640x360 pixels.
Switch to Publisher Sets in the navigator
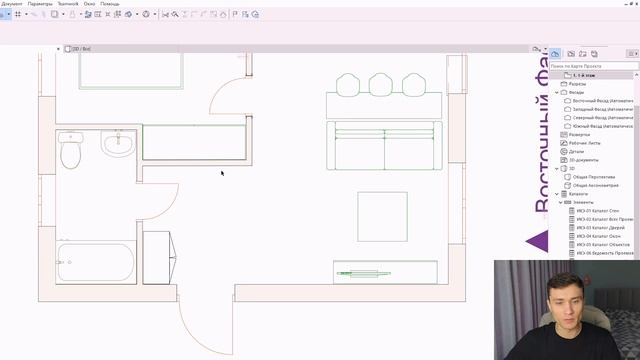tap(594, 54)
